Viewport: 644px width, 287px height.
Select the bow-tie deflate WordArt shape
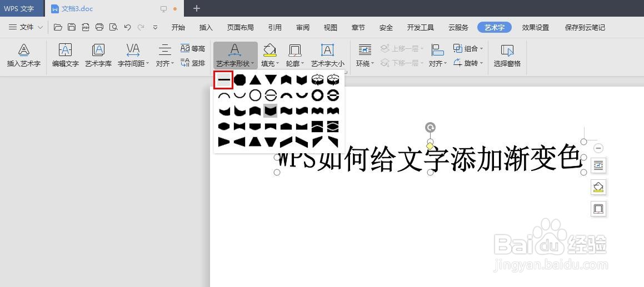coord(239,127)
